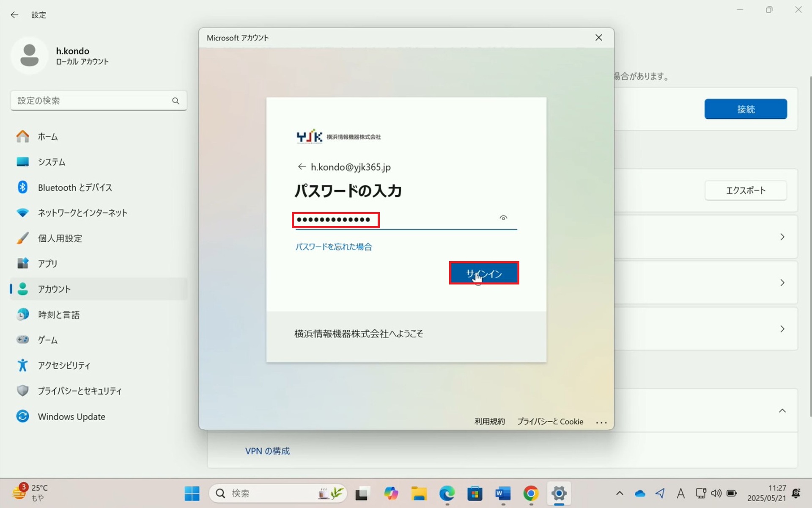Minimize the Settings window

[x=740, y=10]
